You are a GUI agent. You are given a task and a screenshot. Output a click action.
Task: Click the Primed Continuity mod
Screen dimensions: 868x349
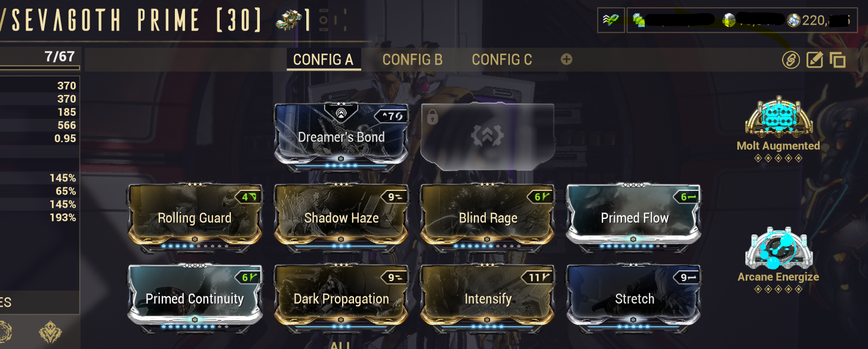195,298
